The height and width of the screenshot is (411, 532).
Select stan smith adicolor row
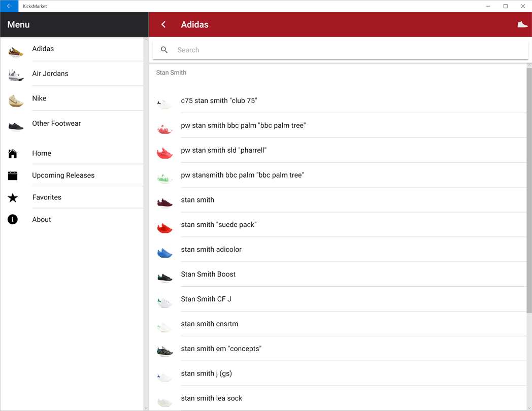pos(338,249)
